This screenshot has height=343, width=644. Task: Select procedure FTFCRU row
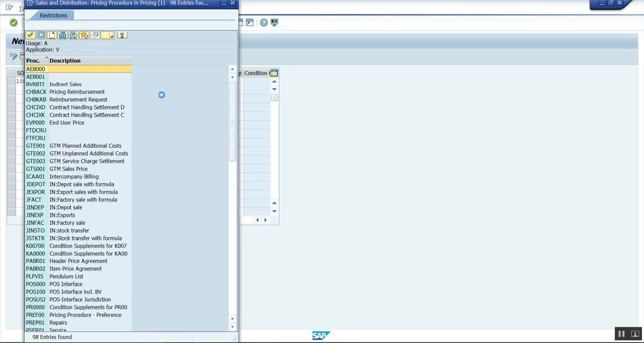[x=78, y=138]
